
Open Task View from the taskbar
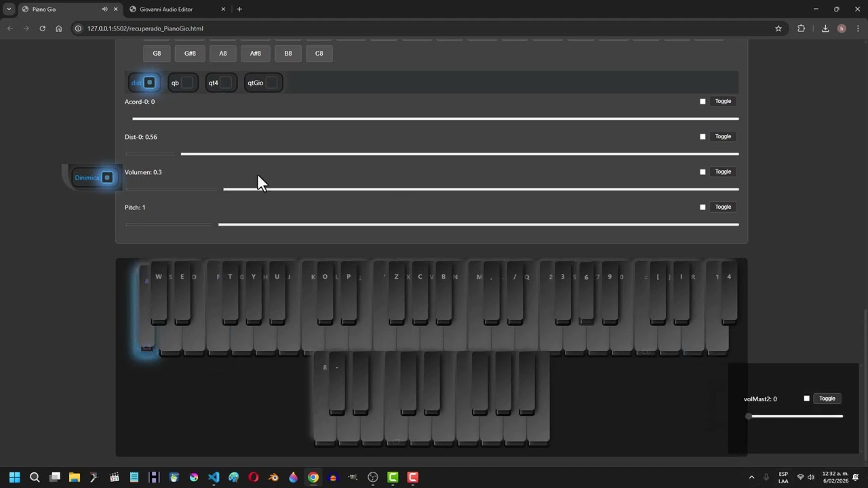55,477
